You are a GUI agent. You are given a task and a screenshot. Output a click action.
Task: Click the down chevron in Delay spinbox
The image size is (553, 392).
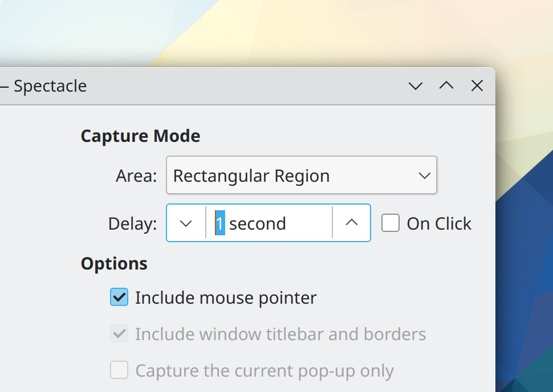pyautogui.click(x=186, y=223)
